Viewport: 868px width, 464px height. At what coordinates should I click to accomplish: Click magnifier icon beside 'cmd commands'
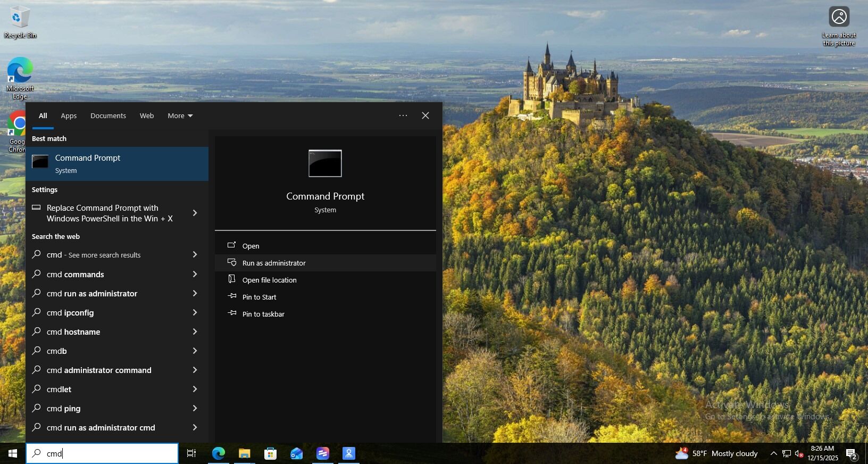[36, 274]
